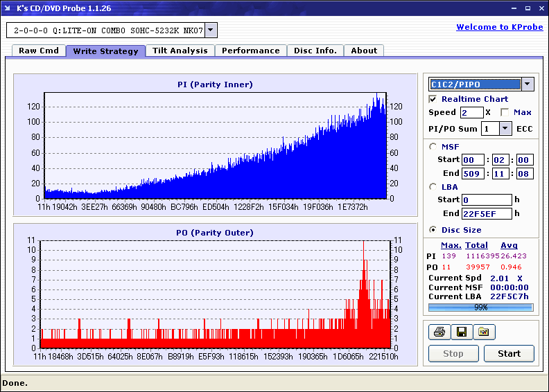Image resolution: width=549 pixels, height=392 pixels.
Task: Open the PI/PO Sum dropdown
Action: (505, 129)
